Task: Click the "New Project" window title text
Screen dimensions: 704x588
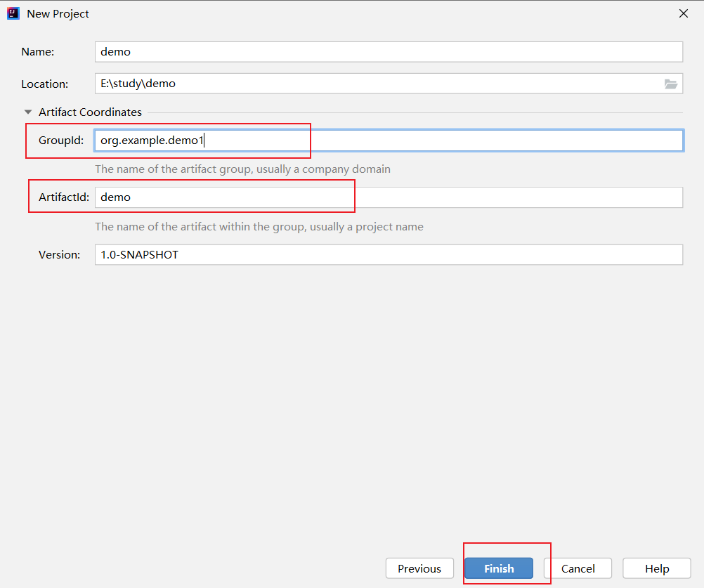Action: (x=58, y=13)
